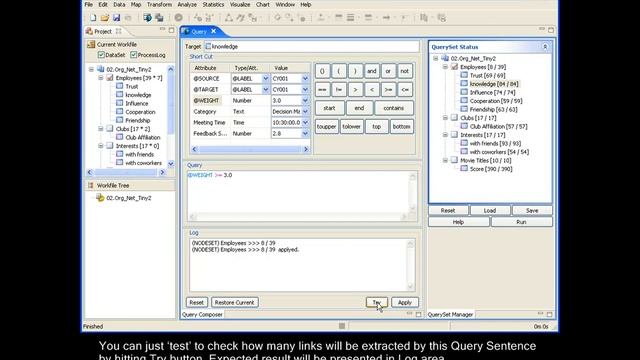Insert the '>=' comparison operator
The width and height of the screenshot is (640, 360).
click(x=388, y=89)
